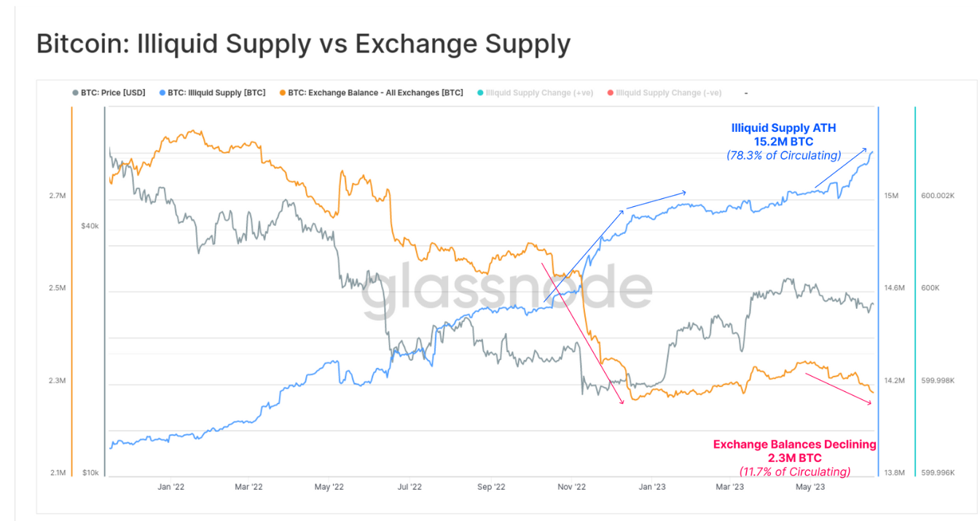The width and height of the screenshot is (980, 521).
Task: Toggle BTC: Illiquid Supply [BTC] series label
Action: point(216,93)
